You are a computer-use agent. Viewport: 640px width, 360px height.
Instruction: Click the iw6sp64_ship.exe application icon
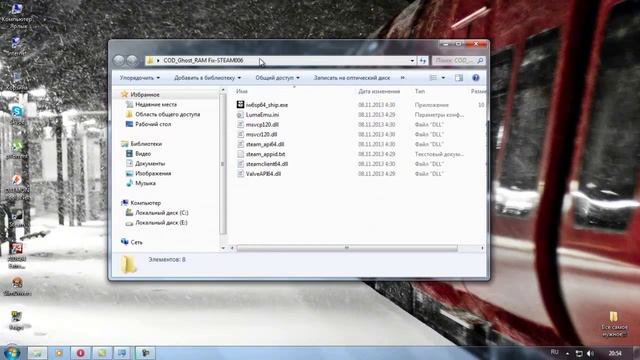[x=240, y=104]
